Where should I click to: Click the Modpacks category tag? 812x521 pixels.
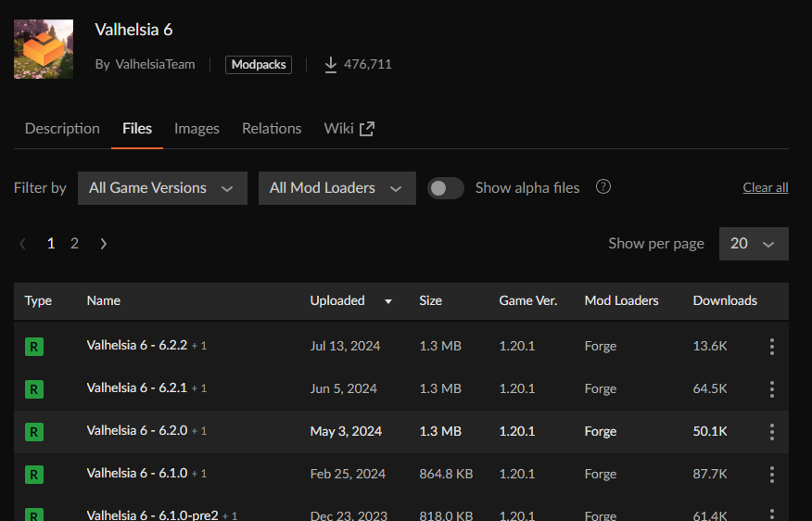(x=259, y=65)
